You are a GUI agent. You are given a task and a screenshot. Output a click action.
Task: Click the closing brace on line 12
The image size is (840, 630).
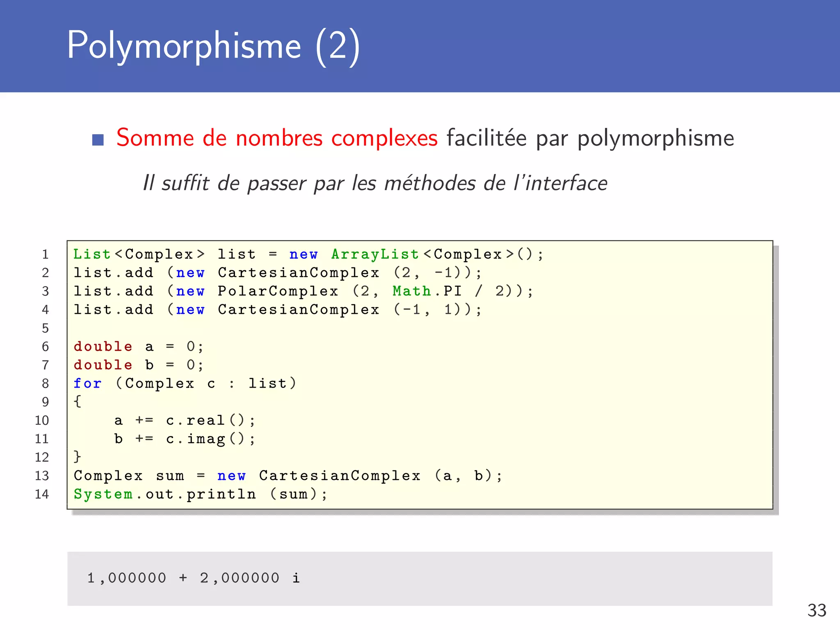(x=77, y=457)
